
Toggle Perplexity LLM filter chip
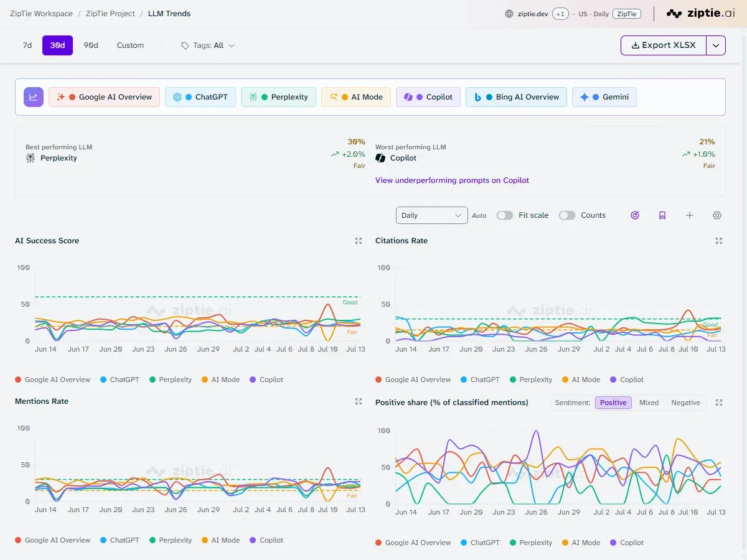278,97
